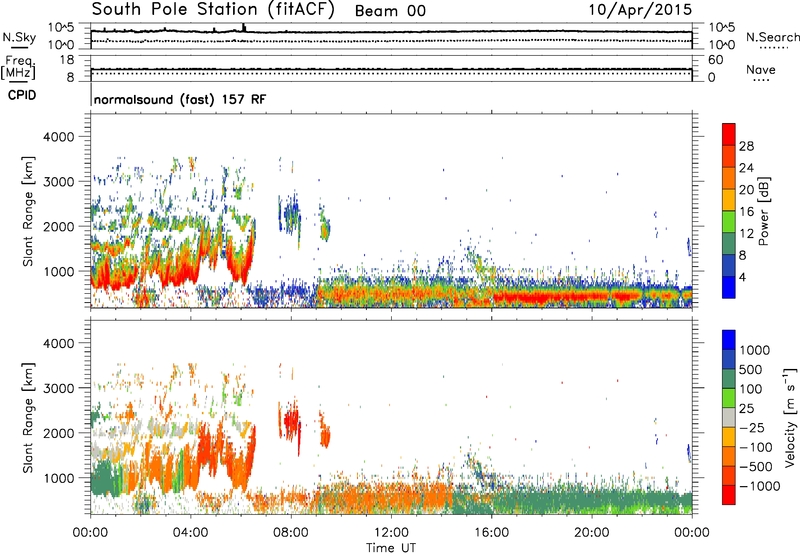Click the '-500' tick on the velocity colorbar
The width and height of the screenshot is (800, 554).
tap(756, 466)
